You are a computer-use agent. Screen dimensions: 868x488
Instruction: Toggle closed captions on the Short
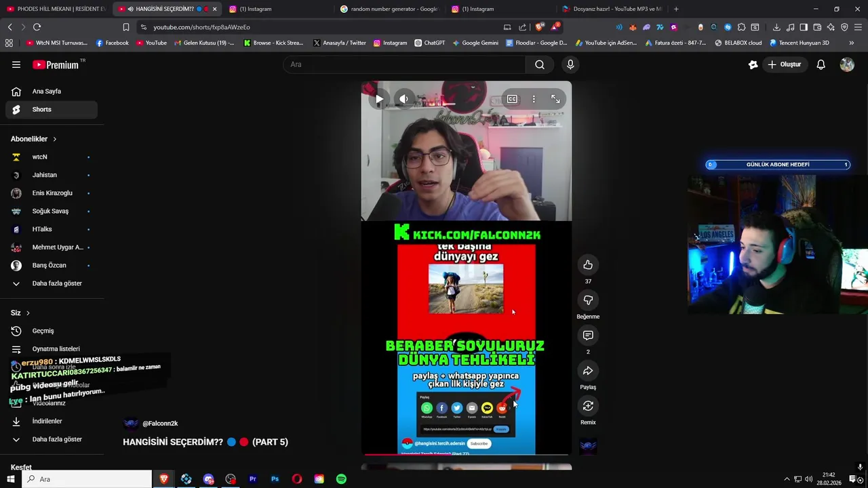(512, 99)
